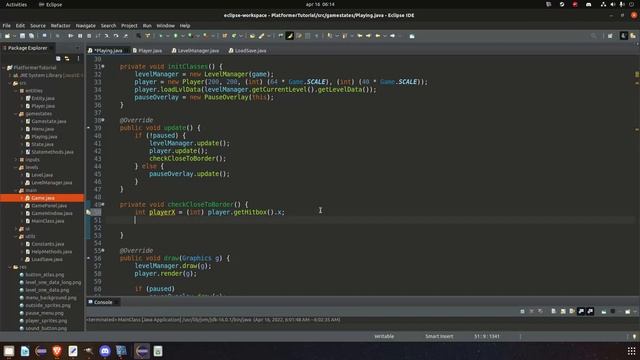Toggle console Scroll Lock button
Screen dimensions: 640x360
pos(563,311)
